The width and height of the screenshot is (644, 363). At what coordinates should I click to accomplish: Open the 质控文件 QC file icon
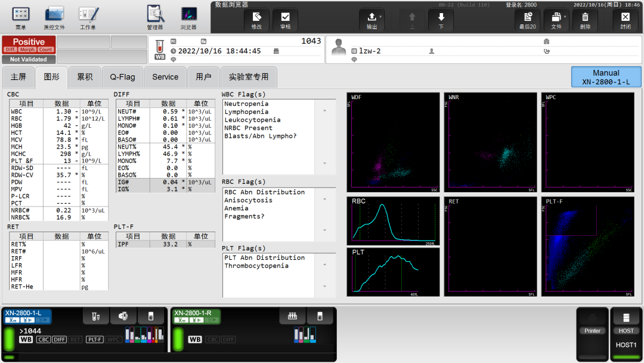pyautogui.click(x=54, y=18)
